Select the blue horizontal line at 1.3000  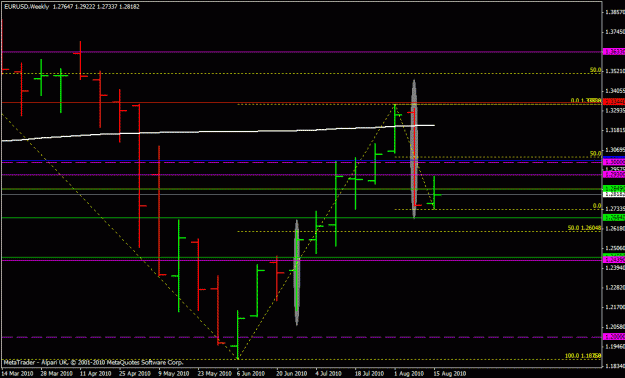(x=301, y=161)
